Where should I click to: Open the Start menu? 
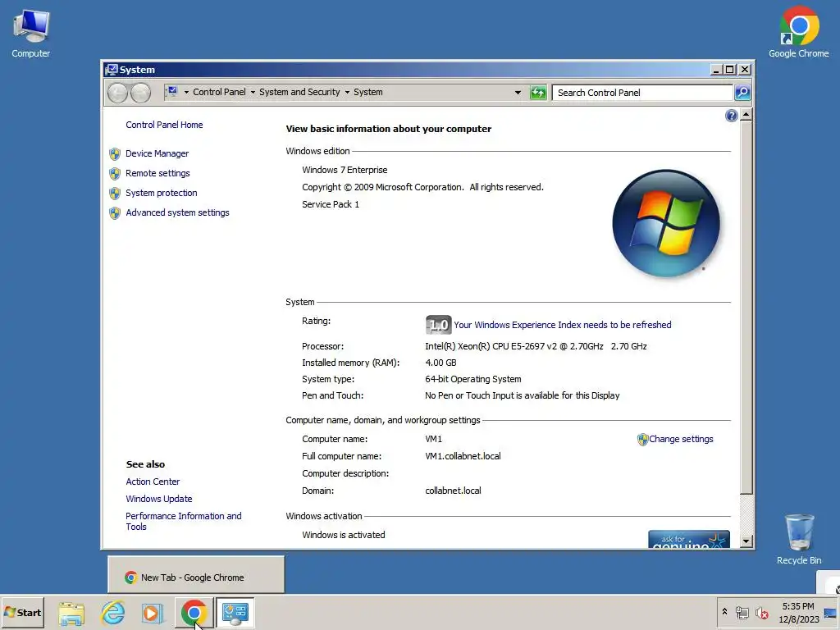(22, 612)
